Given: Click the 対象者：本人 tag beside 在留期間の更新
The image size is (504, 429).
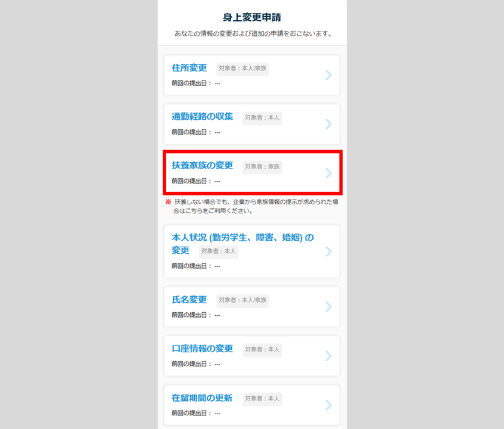Looking at the screenshot, I should point(262,399).
